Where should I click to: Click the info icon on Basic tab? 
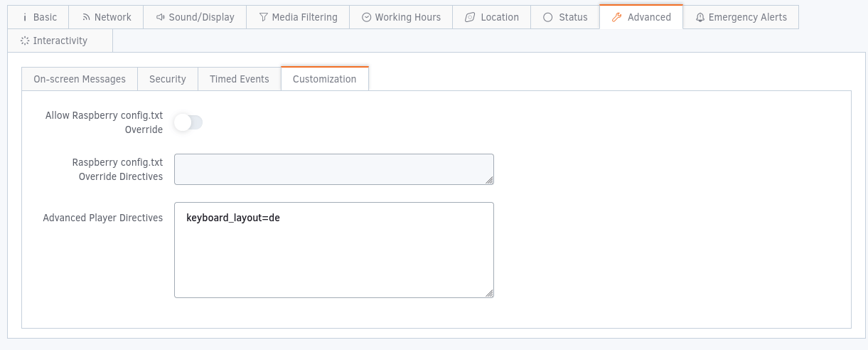25,17
